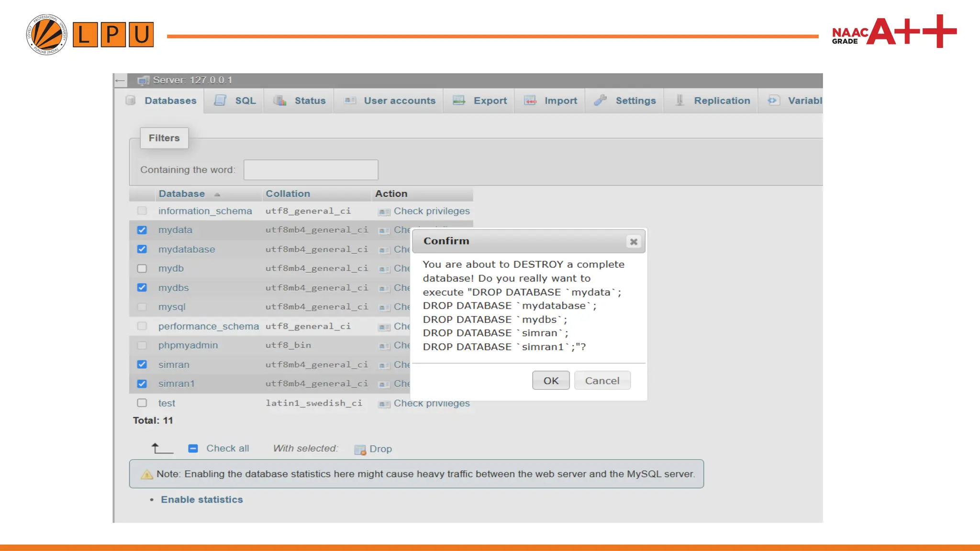Click the Server 127.0.0.1 breadcrumb icon
980x551 pixels.
(143, 80)
